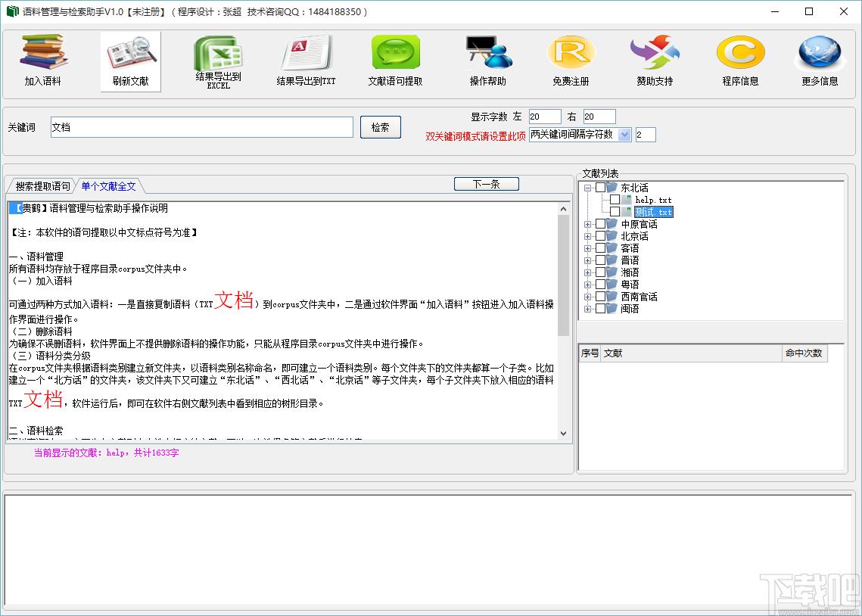The width and height of the screenshot is (862, 616).
Task: Click the 刷新文献 magnifier icon
Action: coord(131,53)
